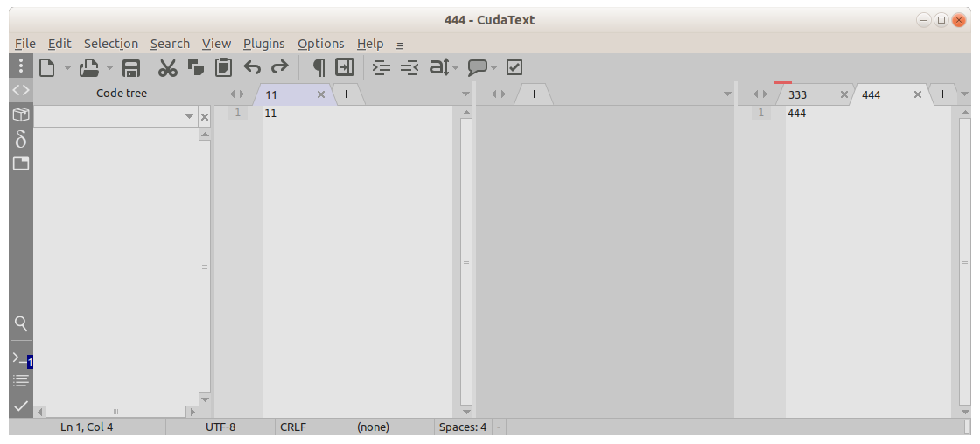The height and width of the screenshot is (444, 980).
Task: Click the Ln 1, Col 4 status cell
Action: point(87,427)
